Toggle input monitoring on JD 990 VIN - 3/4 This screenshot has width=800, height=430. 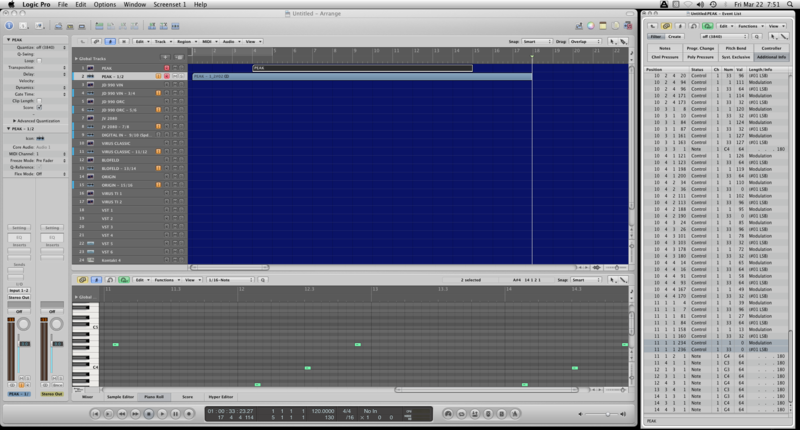(x=158, y=93)
